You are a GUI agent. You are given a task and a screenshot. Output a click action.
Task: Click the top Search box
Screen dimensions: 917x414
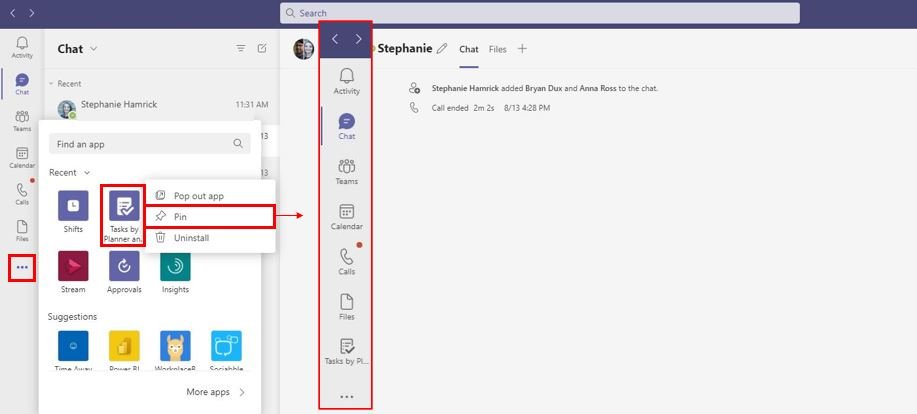(x=539, y=13)
